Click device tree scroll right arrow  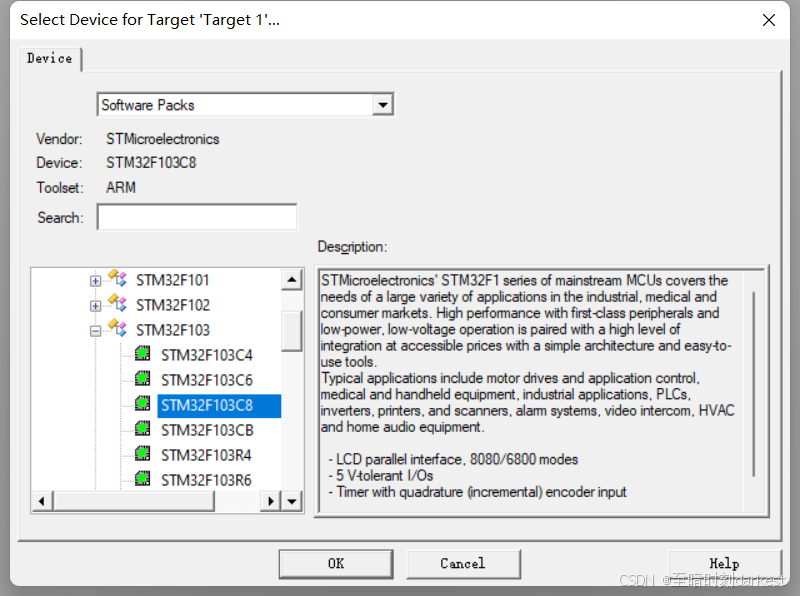click(271, 502)
